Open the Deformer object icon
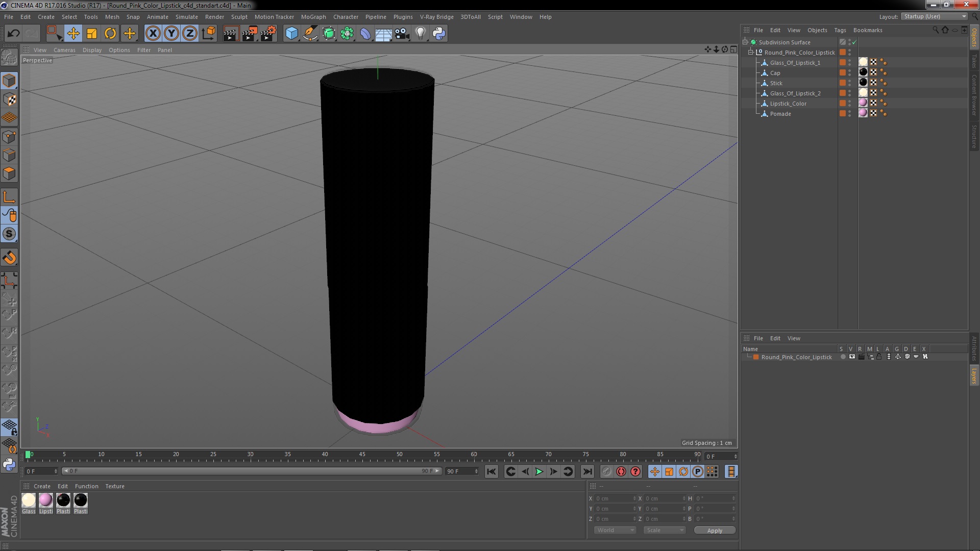Screen dimensions: 980x551 click(x=365, y=34)
